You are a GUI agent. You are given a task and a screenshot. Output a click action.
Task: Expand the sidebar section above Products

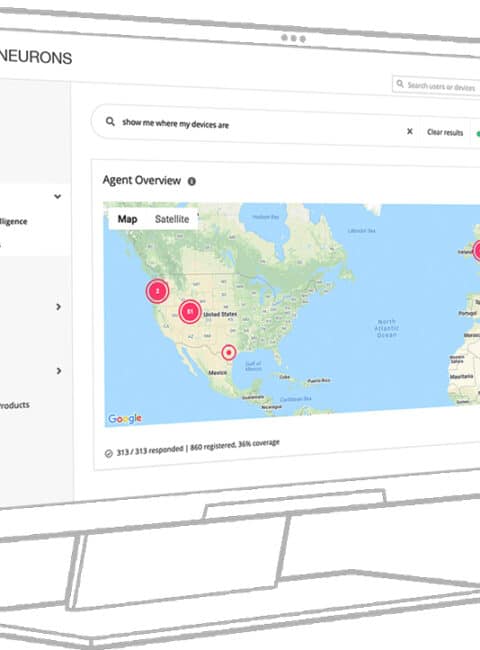[x=58, y=371]
